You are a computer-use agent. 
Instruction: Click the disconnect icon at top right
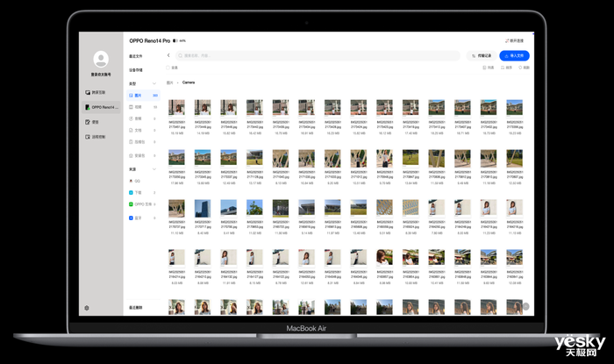[x=514, y=40]
